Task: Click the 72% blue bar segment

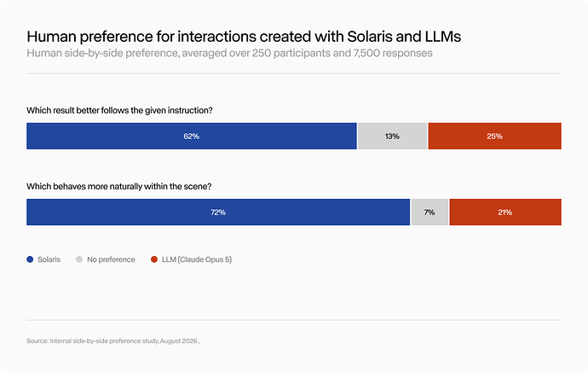Action: point(218,212)
